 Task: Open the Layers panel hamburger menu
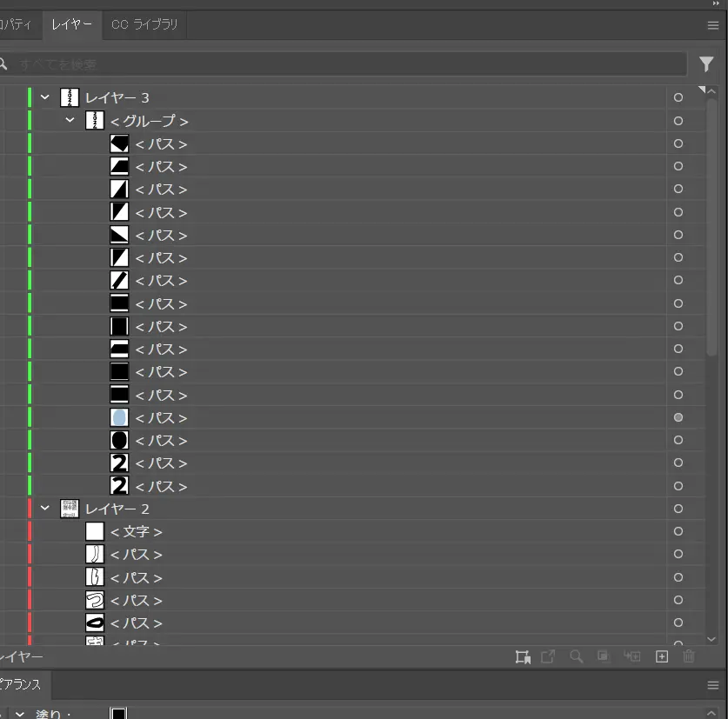tap(713, 25)
